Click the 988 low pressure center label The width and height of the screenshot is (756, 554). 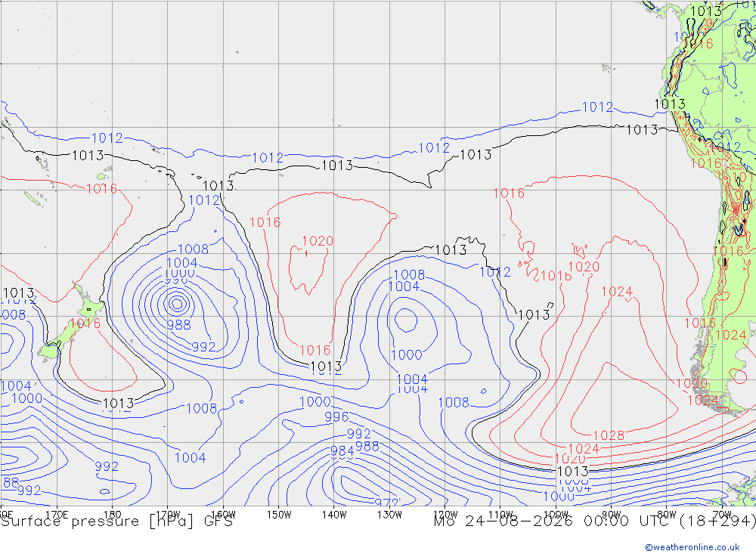(179, 325)
